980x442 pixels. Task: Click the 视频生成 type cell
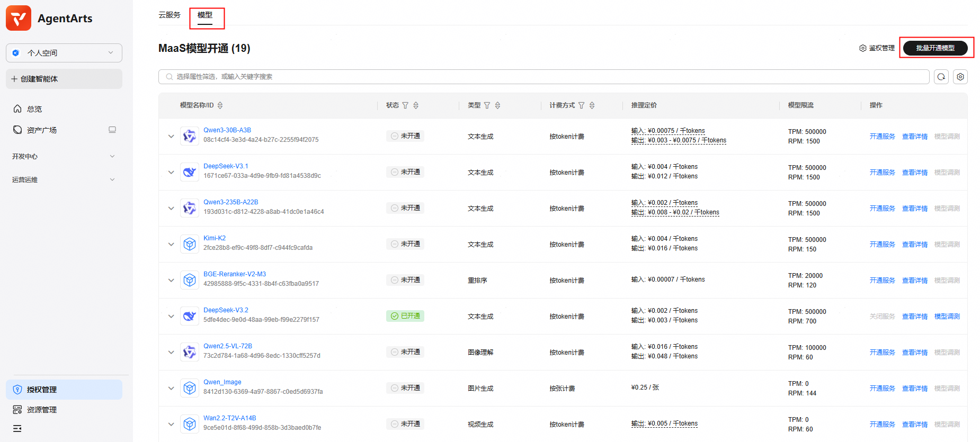click(x=480, y=424)
